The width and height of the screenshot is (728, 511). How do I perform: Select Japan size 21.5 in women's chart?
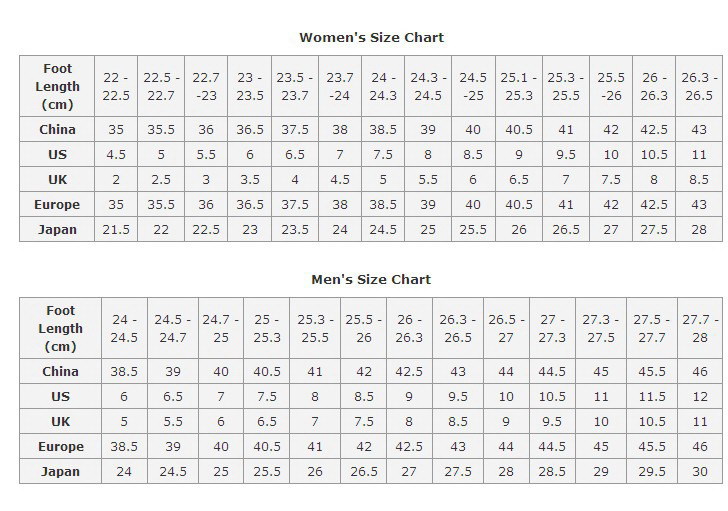pos(114,229)
